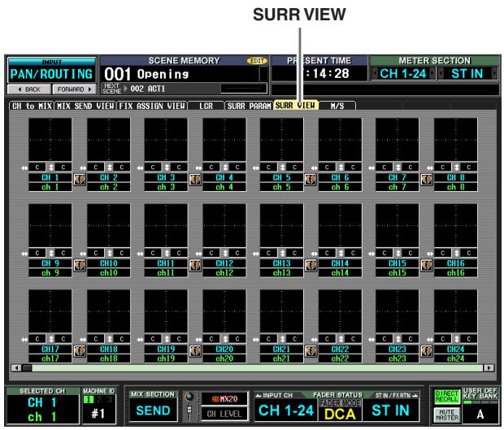Viewport: 504px width, 430px height.
Task: Click scrollbar left arrow
Action: tap(16, 367)
